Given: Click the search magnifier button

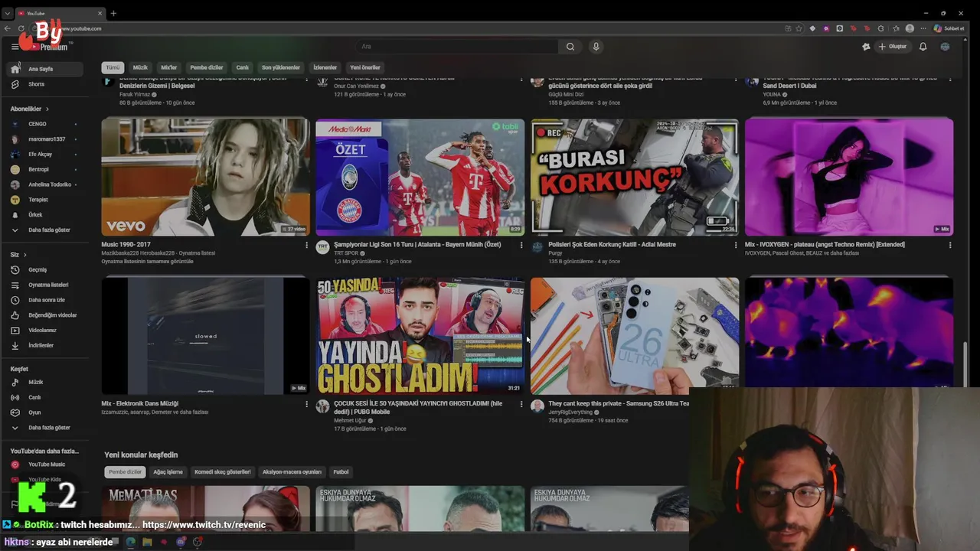Looking at the screenshot, I should [x=570, y=47].
